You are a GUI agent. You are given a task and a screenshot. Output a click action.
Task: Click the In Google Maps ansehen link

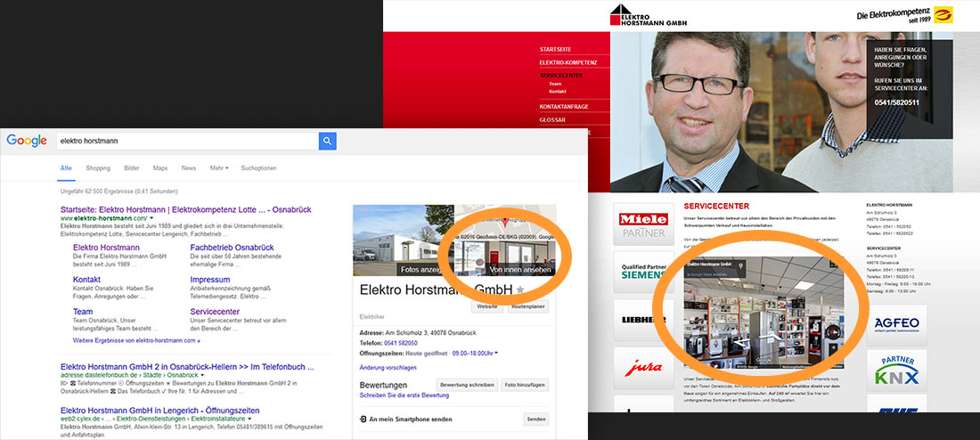[706, 273]
